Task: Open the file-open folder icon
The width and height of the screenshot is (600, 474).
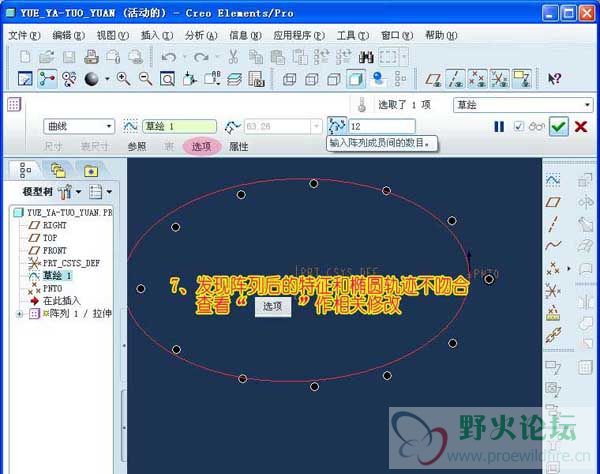Action: click(x=47, y=57)
